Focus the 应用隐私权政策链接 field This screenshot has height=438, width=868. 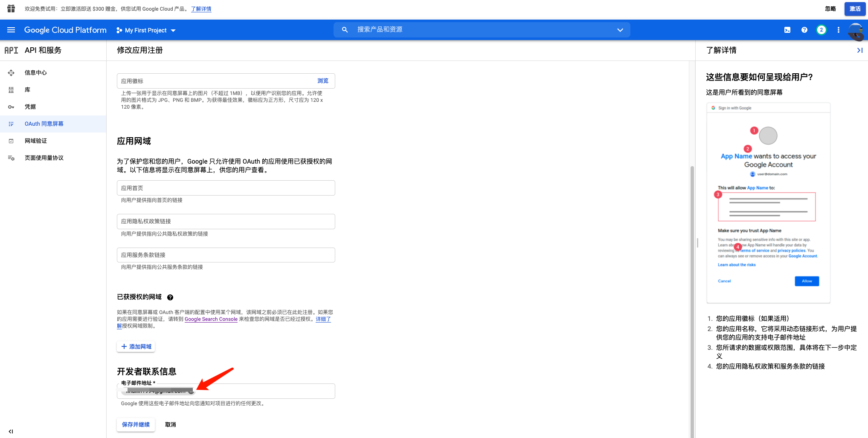click(x=226, y=222)
